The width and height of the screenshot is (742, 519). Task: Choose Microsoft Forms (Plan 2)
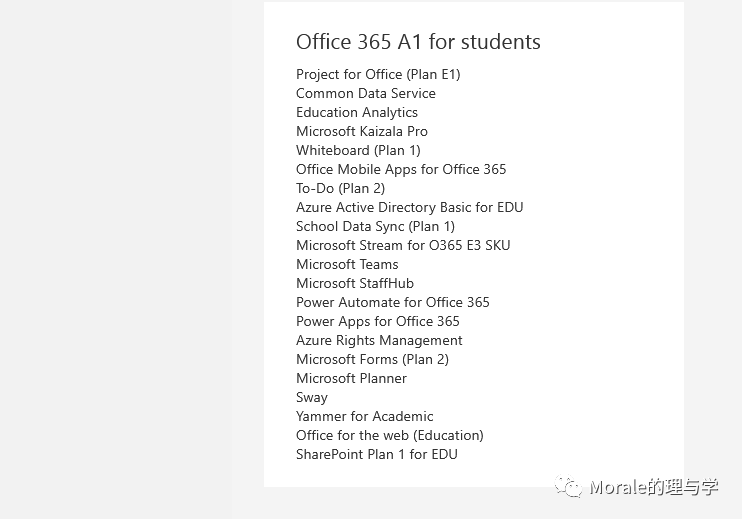372,360
